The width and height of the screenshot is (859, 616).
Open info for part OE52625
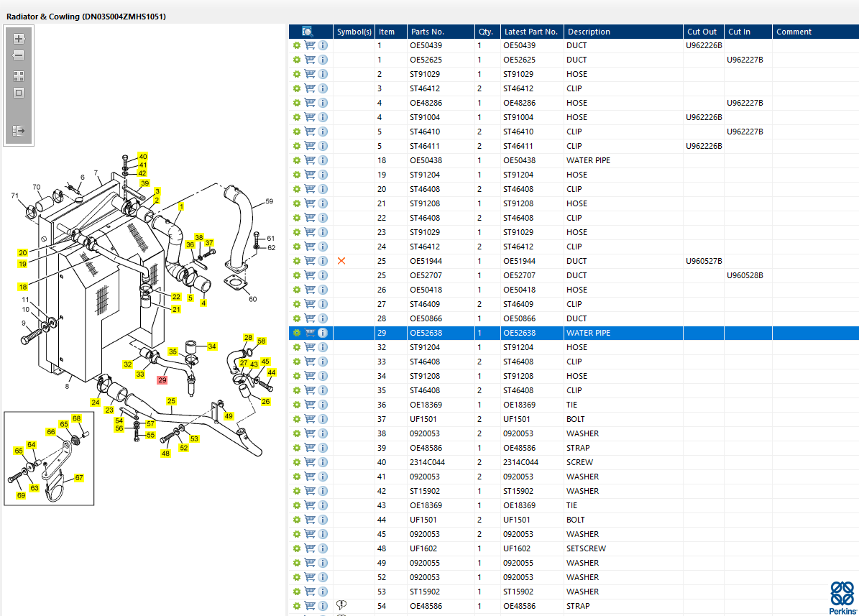click(x=323, y=60)
